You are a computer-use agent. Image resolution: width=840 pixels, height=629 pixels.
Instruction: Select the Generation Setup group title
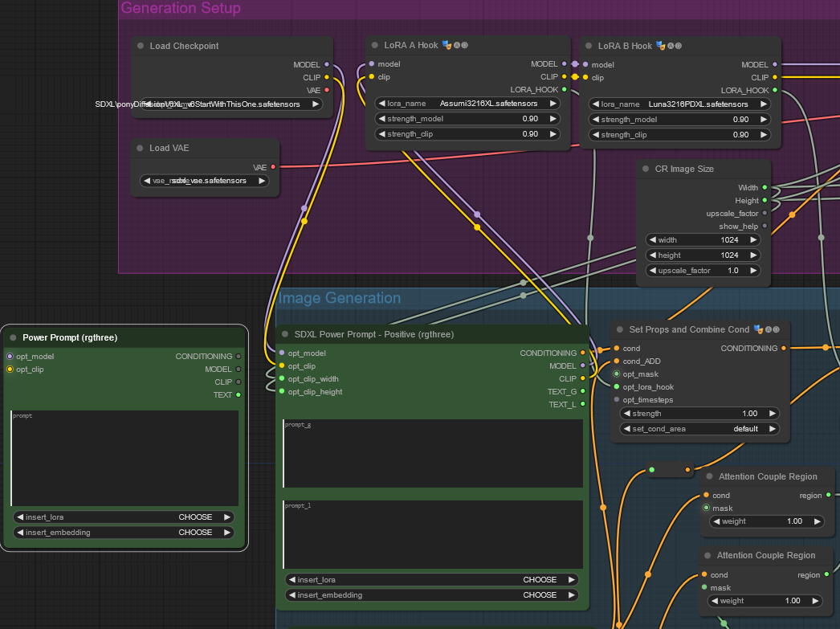(181, 9)
